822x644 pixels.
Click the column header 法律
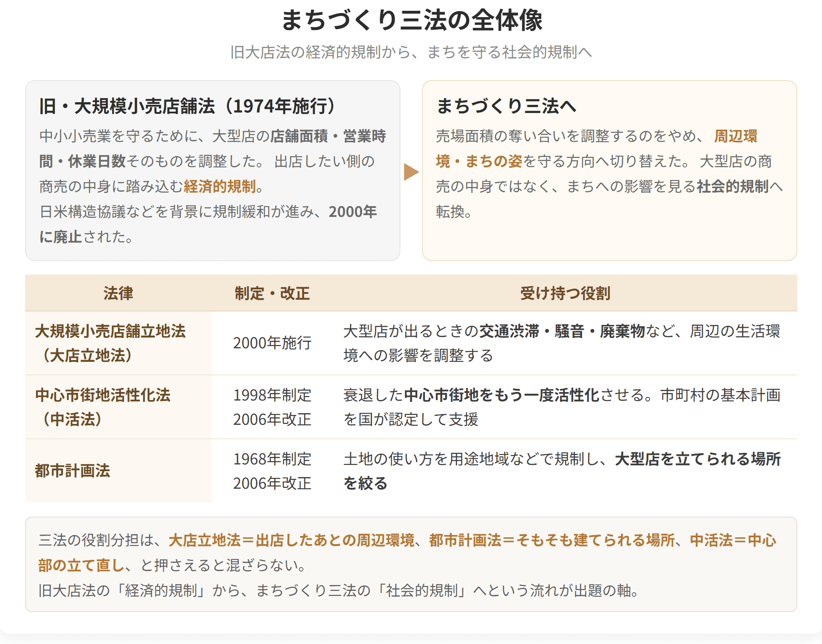[x=118, y=293]
